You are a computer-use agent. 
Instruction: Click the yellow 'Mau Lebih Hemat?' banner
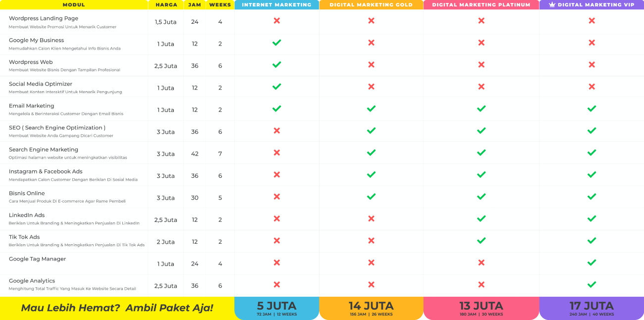click(x=117, y=308)
